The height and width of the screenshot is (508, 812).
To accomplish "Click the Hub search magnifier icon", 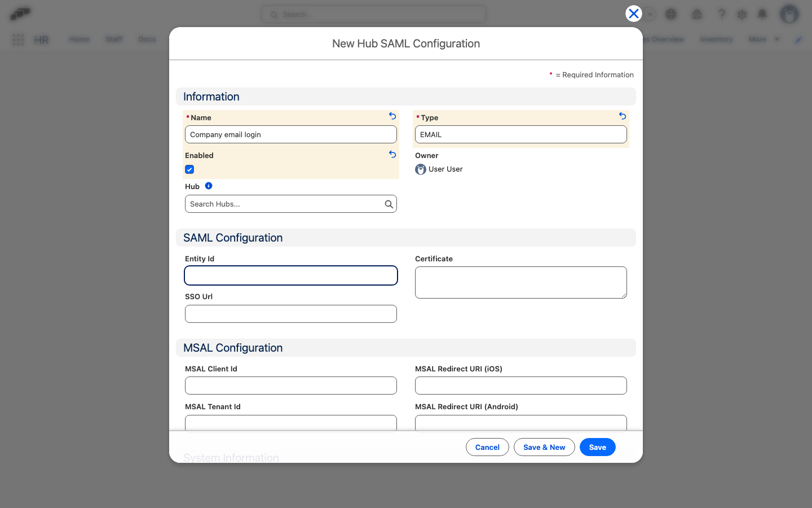I will coord(389,204).
